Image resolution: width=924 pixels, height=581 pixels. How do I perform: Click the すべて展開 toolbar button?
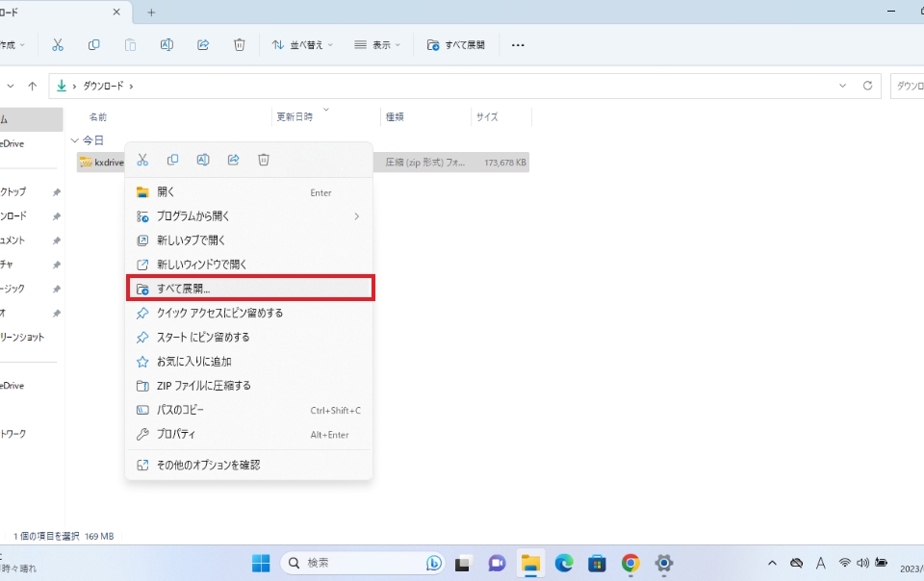pos(456,45)
